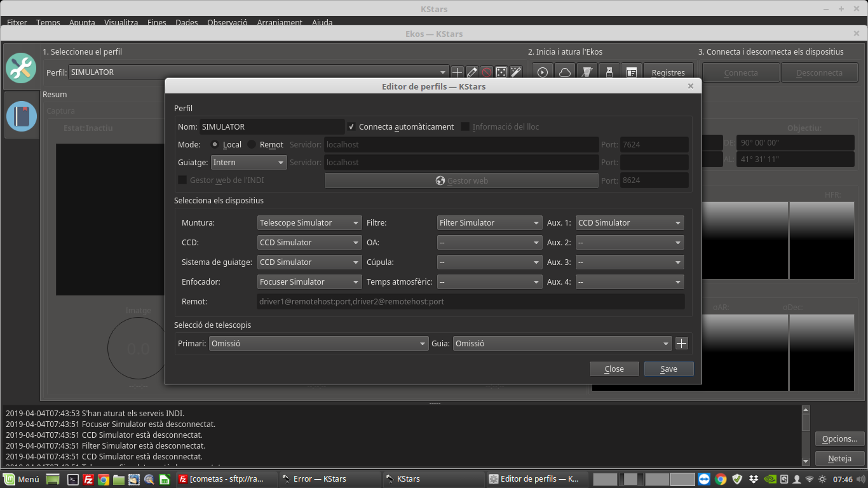Switch to the Error — KStars taskbar window
The width and height of the screenshot is (868, 488).
click(x=329, y=479)
